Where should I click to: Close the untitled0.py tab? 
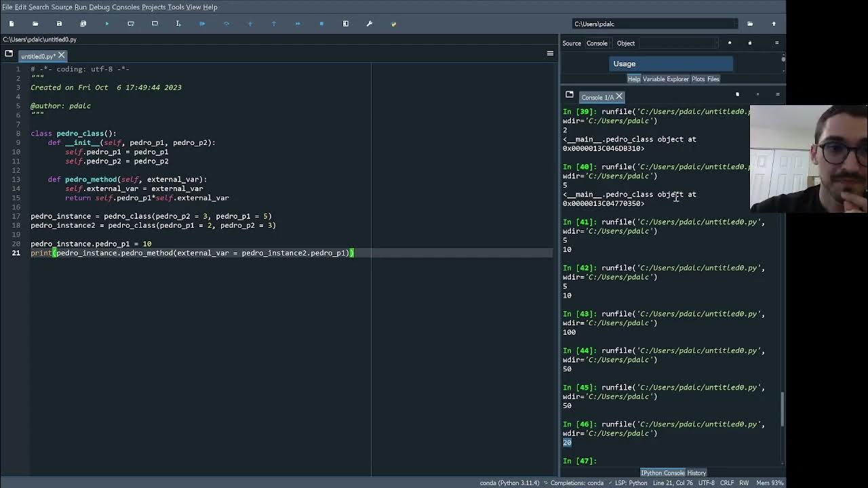click(x=62, y=56)
